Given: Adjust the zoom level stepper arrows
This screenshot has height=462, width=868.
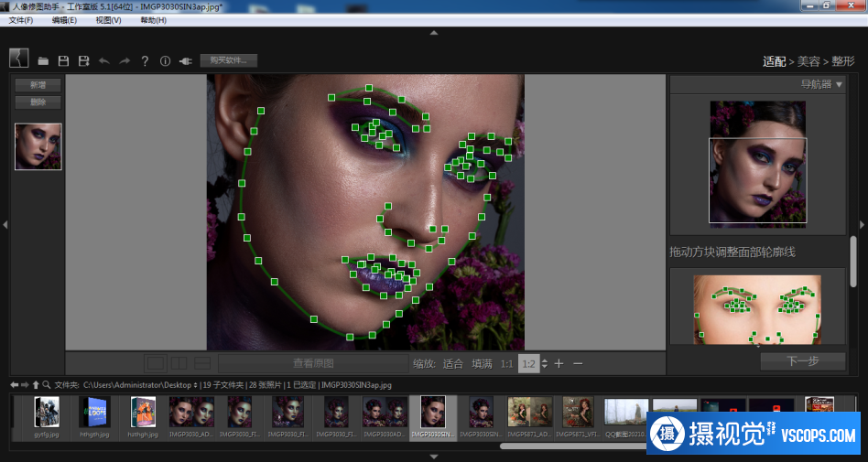Looking at the screenshot, I should pyautogui.click(x=545, y=363).
